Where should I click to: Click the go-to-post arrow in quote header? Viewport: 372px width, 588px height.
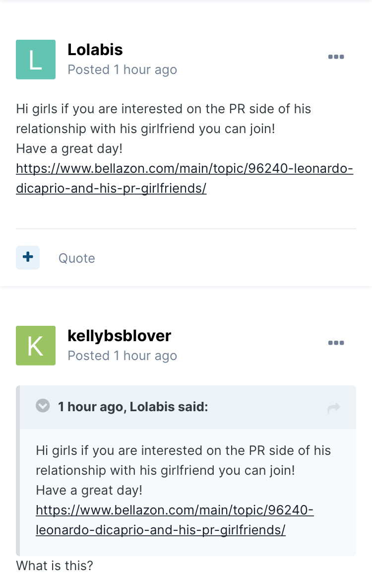[x=334, y=408]
